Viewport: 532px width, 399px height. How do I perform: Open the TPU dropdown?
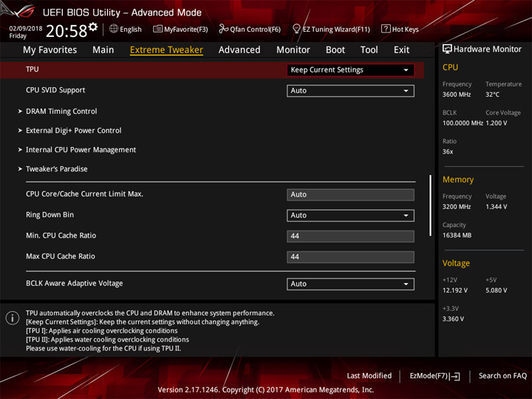[x=350, y=70]
